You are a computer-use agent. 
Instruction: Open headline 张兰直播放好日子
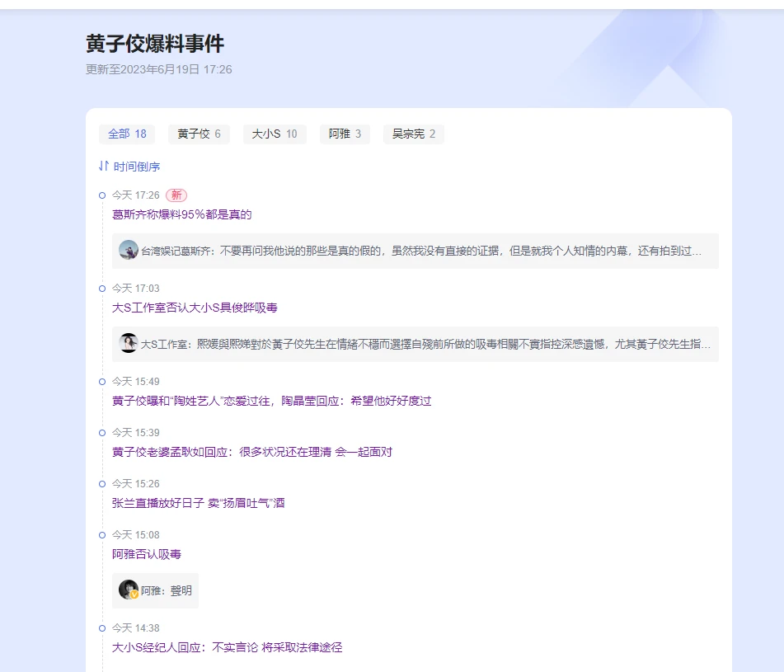coord(199,503)
